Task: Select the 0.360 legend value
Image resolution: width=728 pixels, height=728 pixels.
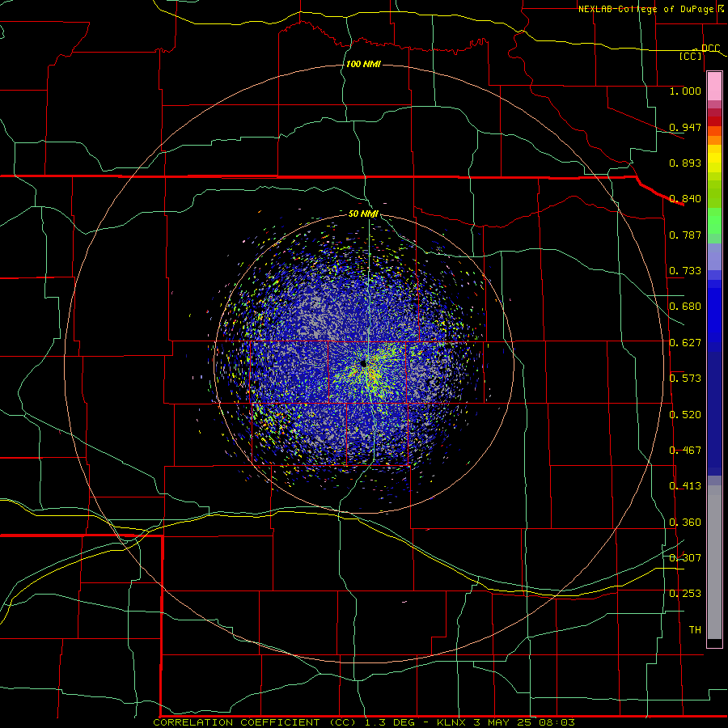Action: point(685,523)
